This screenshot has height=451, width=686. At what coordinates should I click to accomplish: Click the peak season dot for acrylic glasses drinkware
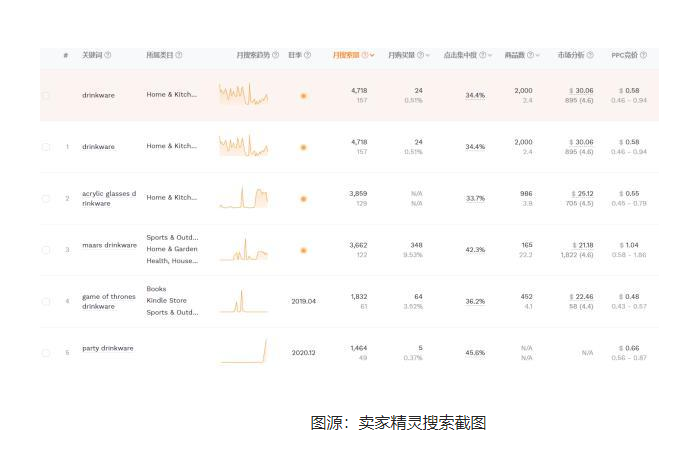click(303, 199)
